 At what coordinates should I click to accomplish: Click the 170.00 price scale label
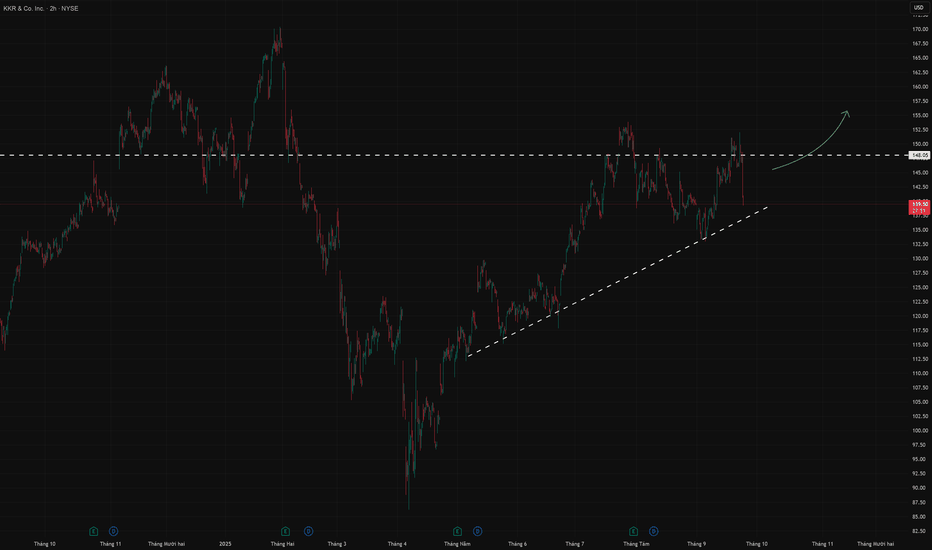coord(920,29)
